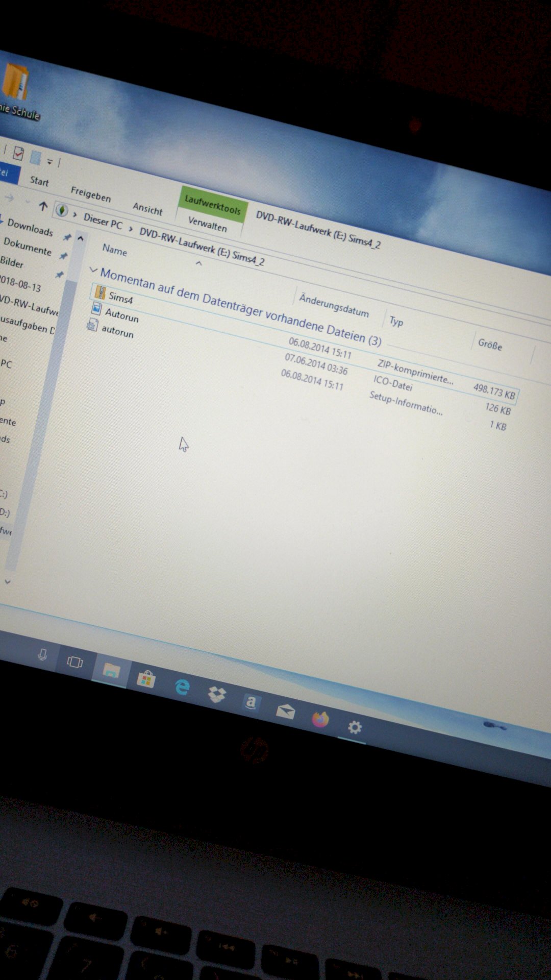This screenshot has height=980, width=551.
Task: Open Dokumente in the navigation pane
Action: pos(28,247)
